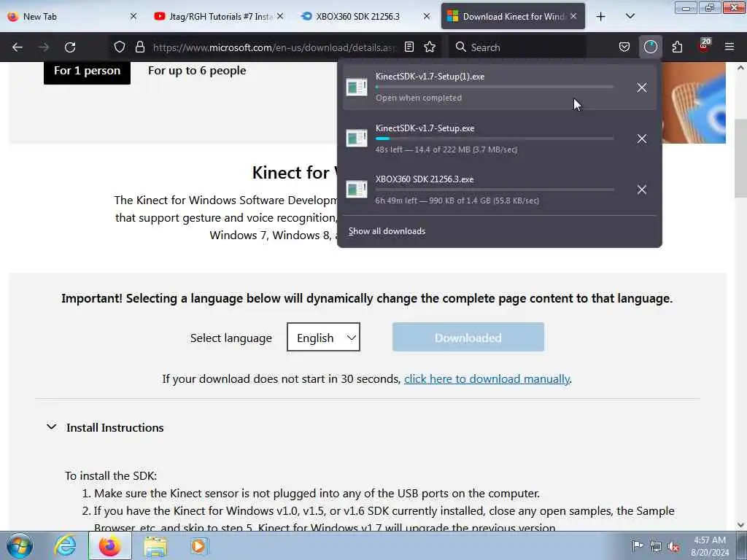
Task: Open the extensions puzzle icon
Action: [x=677, y=47]
